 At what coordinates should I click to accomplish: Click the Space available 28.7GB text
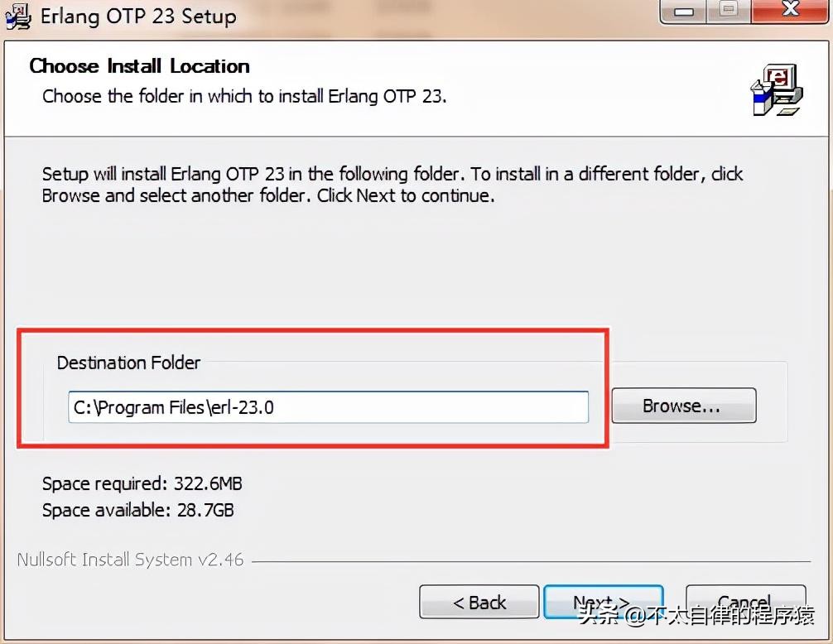pos(137,510)
